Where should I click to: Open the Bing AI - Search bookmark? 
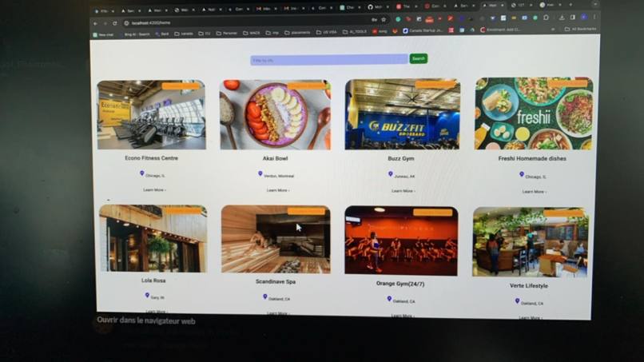pyautogui.click(x=137, y=34)
